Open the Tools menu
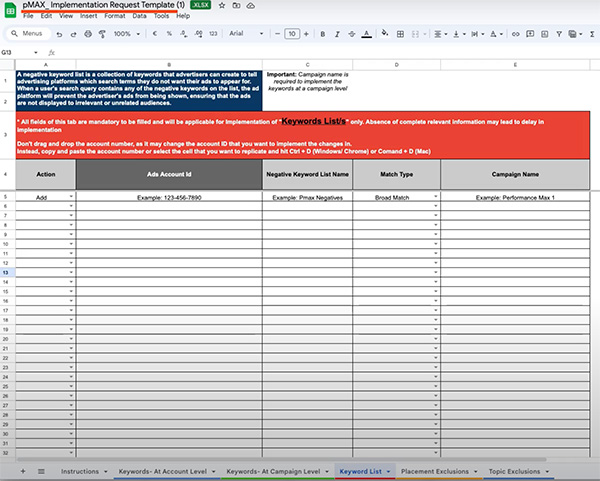The height and width of the screenshot is (481, 600). (161, 16)
